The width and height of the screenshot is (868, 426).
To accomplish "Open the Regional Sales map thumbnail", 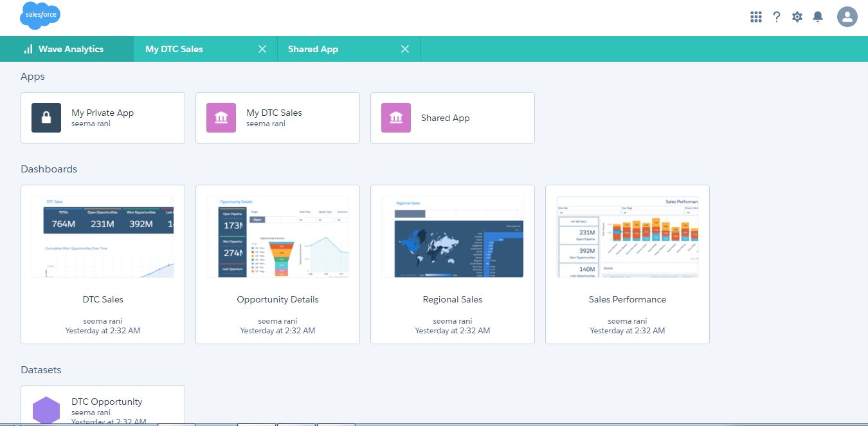I will click(453, 237).
